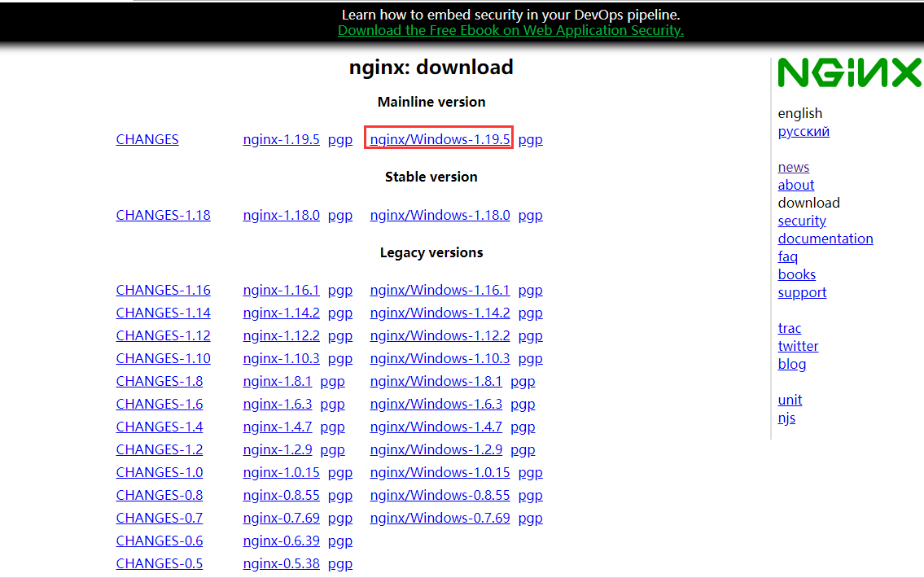Open the trac link in sidebar
The height and width of the screenshot is (578, 924).
click(789, 328)
